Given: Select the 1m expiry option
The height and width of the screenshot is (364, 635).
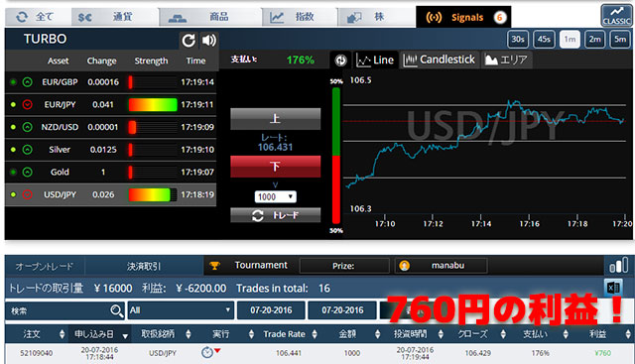Looking at the screenshot, I should click(570, 40).
